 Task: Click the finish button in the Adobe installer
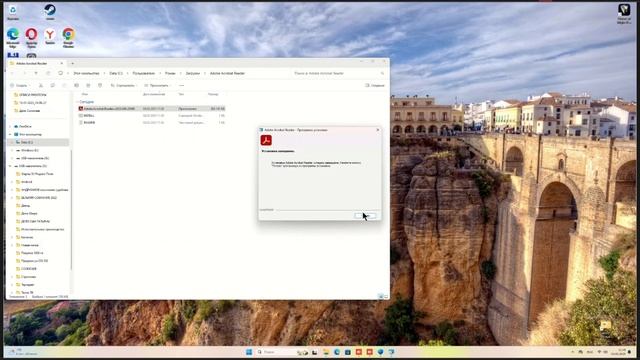click(365, 215)
